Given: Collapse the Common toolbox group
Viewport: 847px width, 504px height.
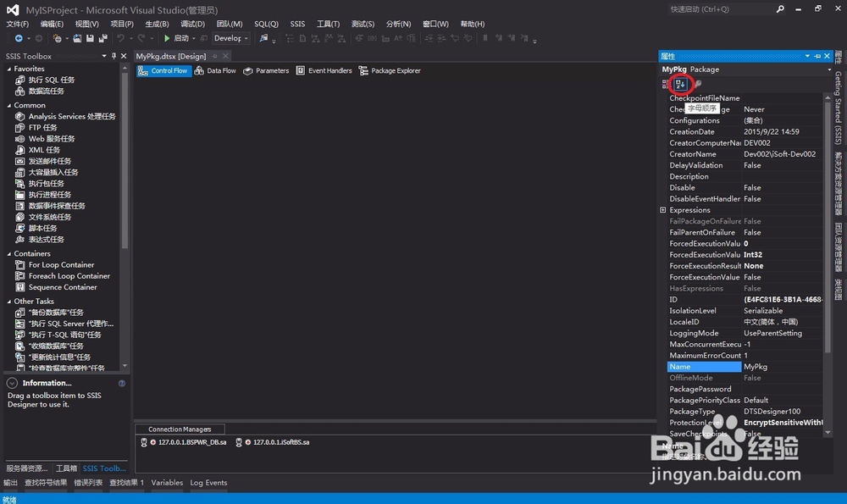Looking at the screenshot, I should (x=9, y=105).
